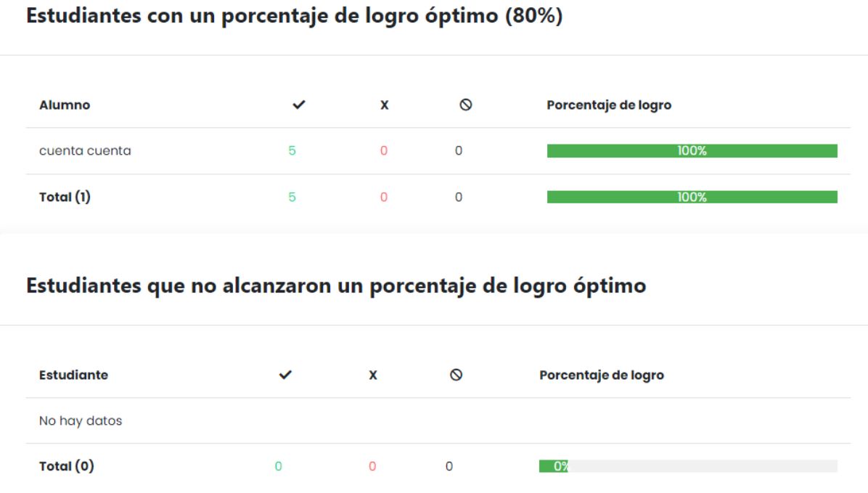The height and width of the screenshot is (493, 868).
Task: Click the red incorrect count for cuenta cuenta
Action: click(x=384, y=151)
